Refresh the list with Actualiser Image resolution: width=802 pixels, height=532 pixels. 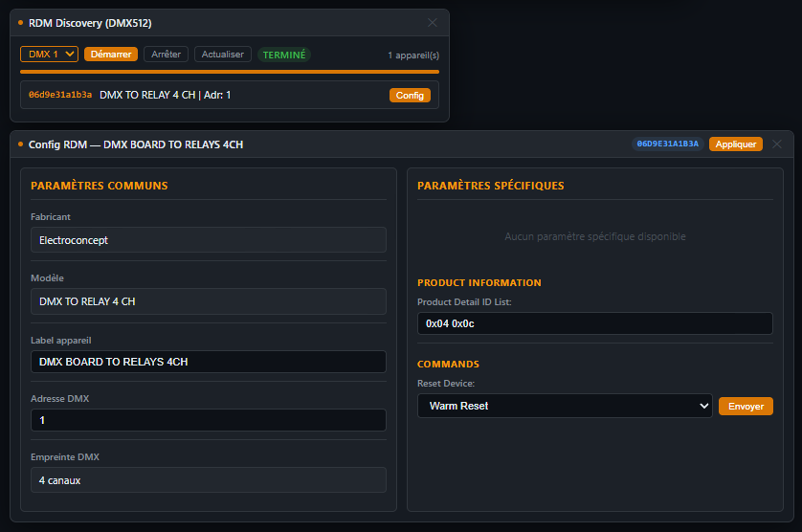pos(223,55)
